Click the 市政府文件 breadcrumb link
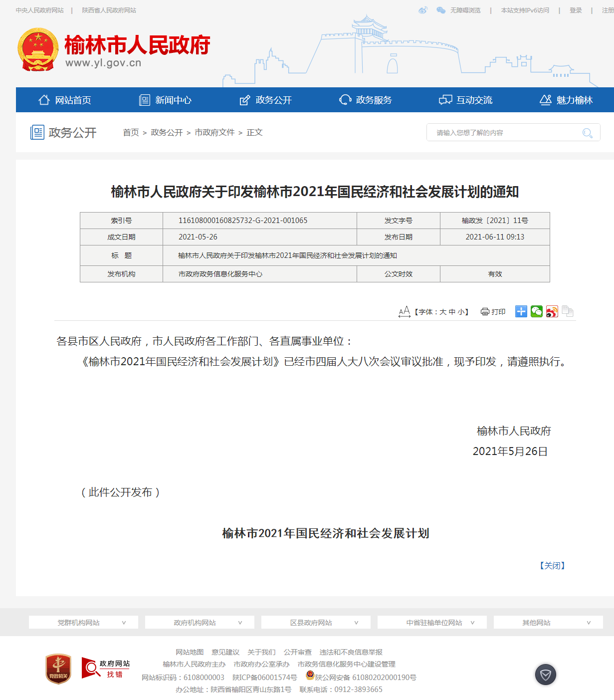Viewport: 614px width, 700px height. 214,133
